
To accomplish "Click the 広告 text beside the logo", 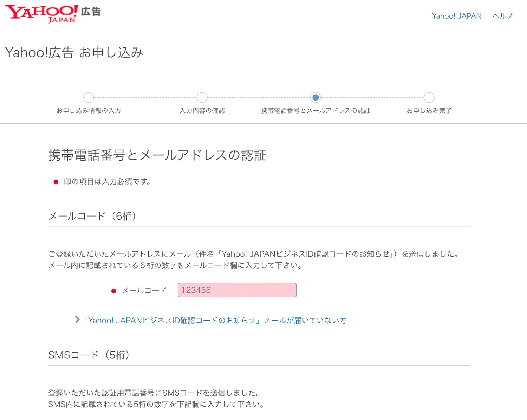I will [91, 12].
